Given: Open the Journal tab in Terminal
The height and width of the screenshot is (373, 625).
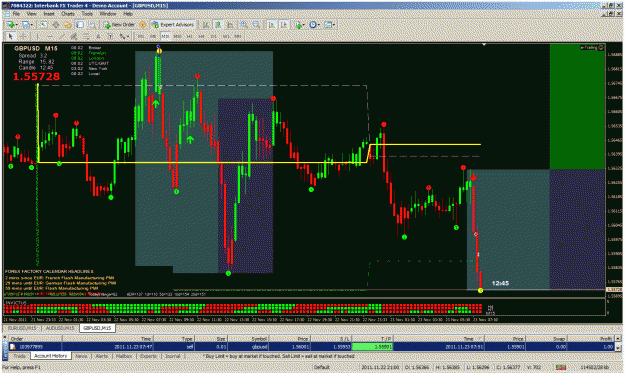Looking at the screenshot, I should click(173, 356).
